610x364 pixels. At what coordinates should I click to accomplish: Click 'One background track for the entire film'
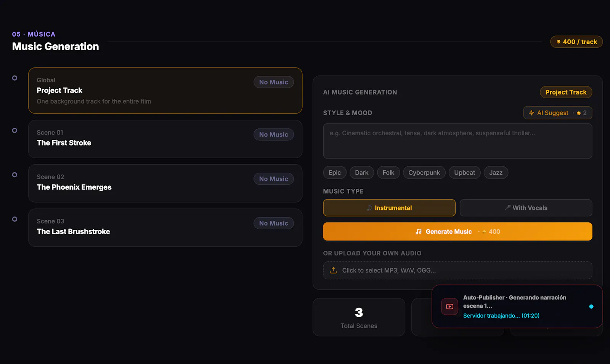[94, 101]
